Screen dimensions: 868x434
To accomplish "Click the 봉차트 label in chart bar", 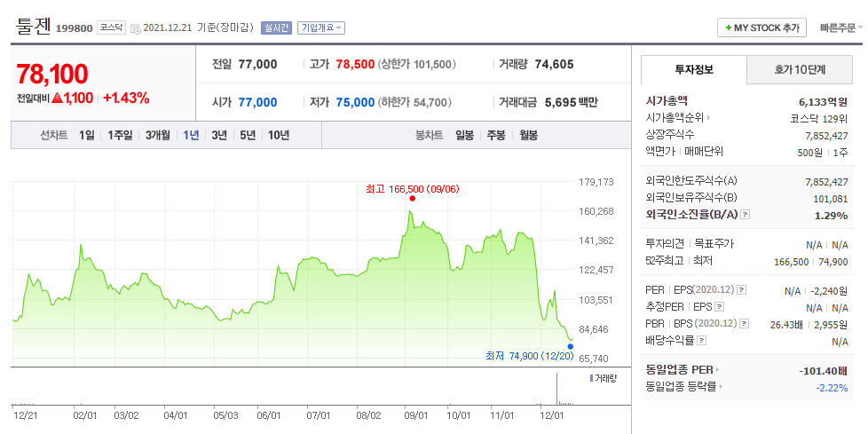I will 430,135.
